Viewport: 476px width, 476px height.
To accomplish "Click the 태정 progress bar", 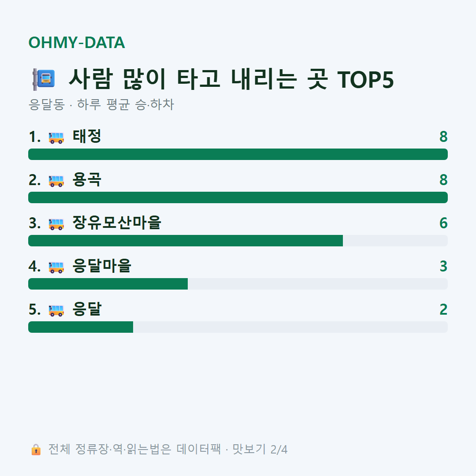I will tap(238, 154).
